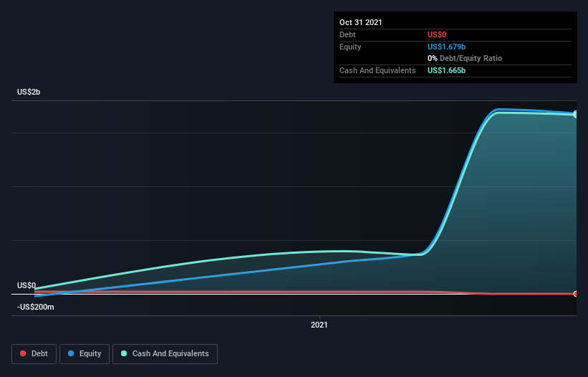The height and width of the screenshot is (377, 588).
Task: Click the teal Cash And Equivalents dot
Action: tap(124, 353)
